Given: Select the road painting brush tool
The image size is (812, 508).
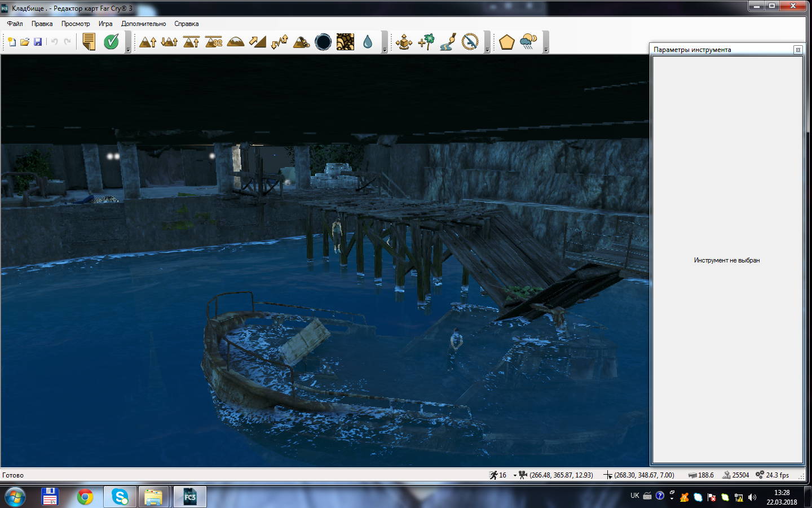Looking at the screenshot, I should click(448, 42).
